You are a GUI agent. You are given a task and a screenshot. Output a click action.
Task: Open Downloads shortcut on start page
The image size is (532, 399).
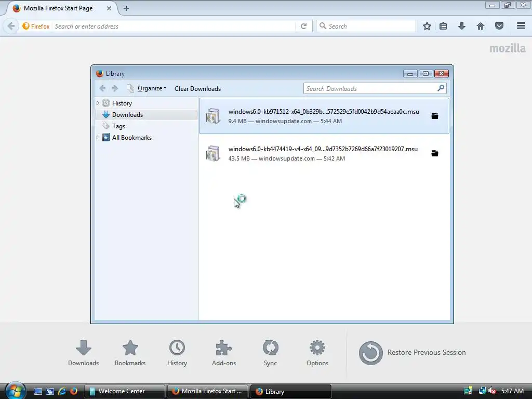[x=84, y=353]
